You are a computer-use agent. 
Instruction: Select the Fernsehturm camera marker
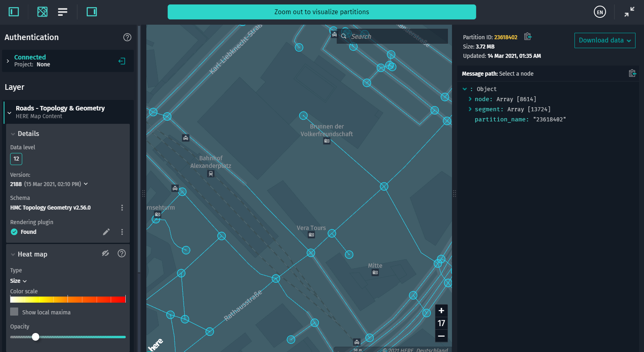(158, 214)
